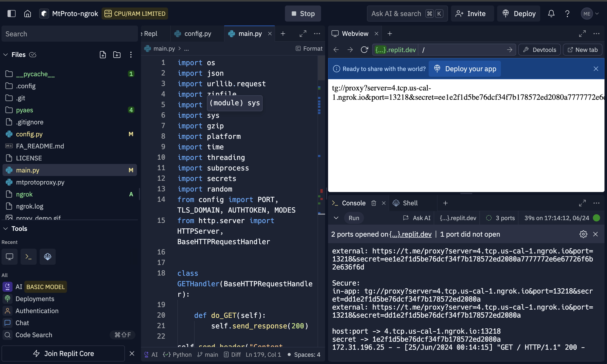Open recent Webview tool icon
This screenshot has width=607, height=364.
point(10,257)
